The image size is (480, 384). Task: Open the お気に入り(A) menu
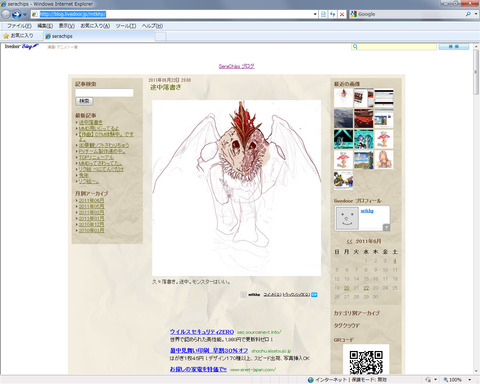click(95, 26)
